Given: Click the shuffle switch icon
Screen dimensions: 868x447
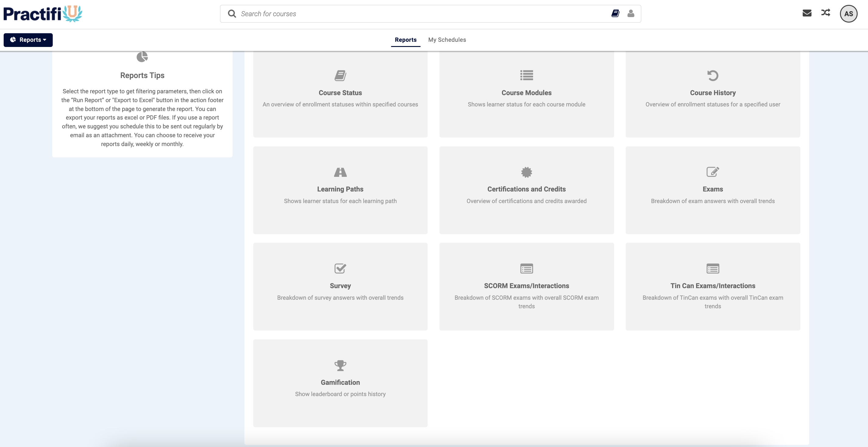Looking at the screenshot, I should point(826,13).
